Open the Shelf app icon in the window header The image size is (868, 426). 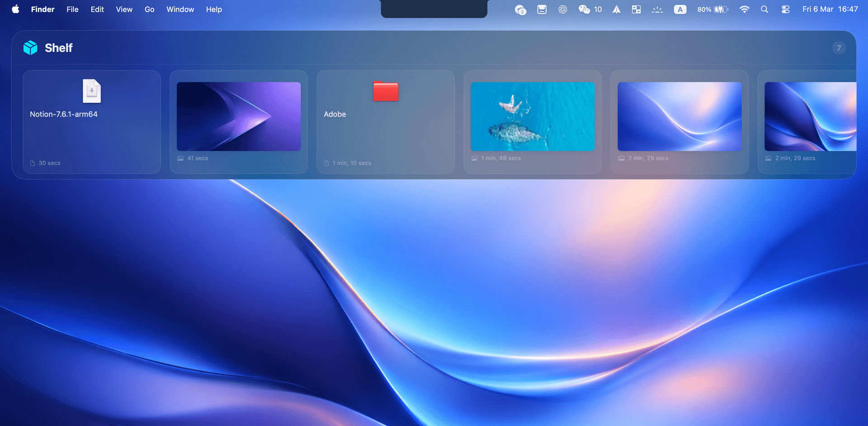click(30, 47)
